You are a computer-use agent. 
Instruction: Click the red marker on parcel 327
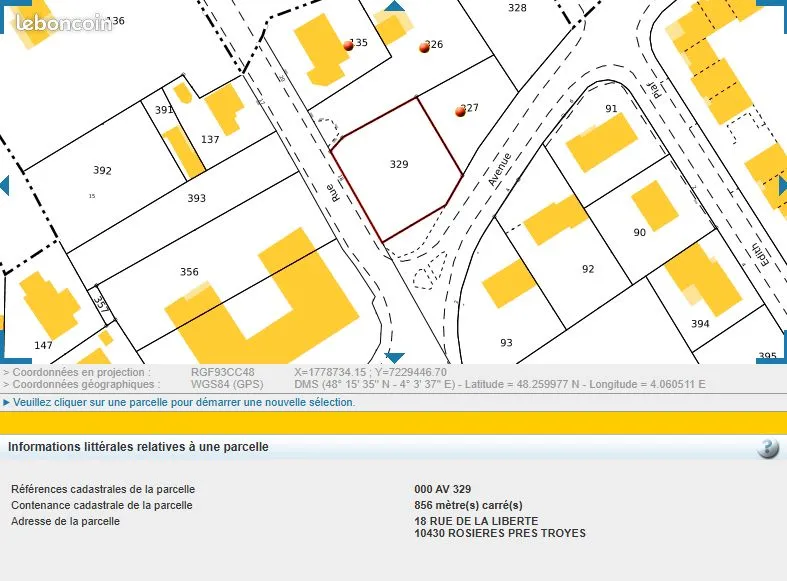tap(460, 111)
